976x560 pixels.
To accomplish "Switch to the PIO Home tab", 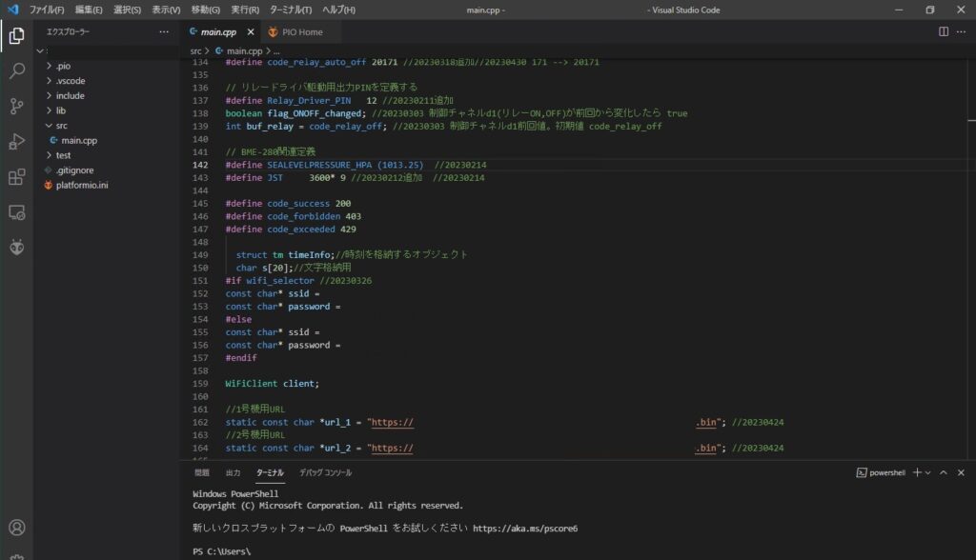I will point(301,31).
